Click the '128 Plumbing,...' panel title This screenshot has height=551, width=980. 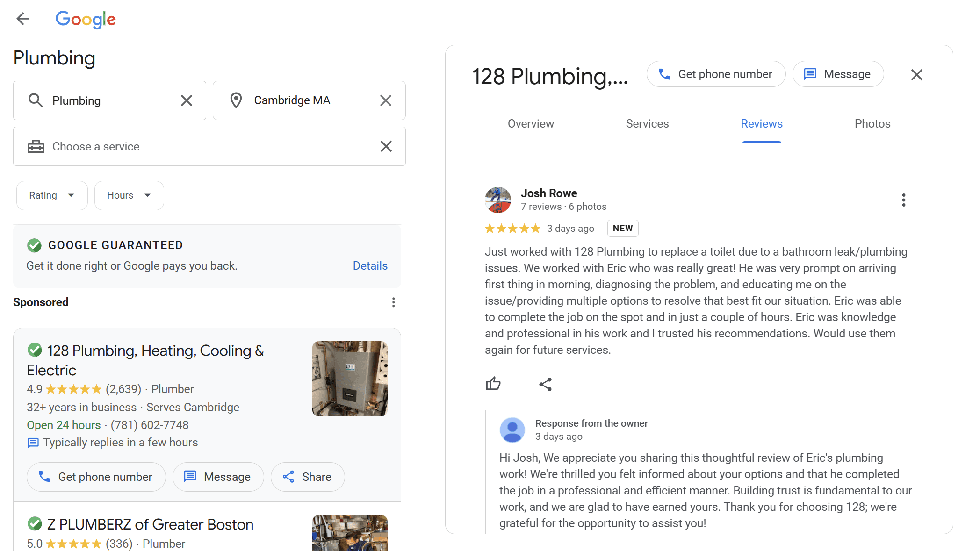[550, 76]
